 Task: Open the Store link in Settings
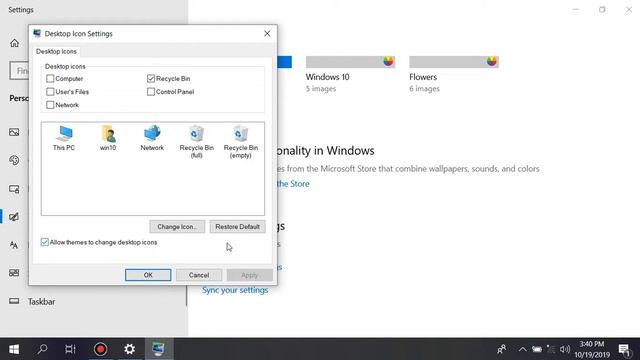[x=293, y=184]
